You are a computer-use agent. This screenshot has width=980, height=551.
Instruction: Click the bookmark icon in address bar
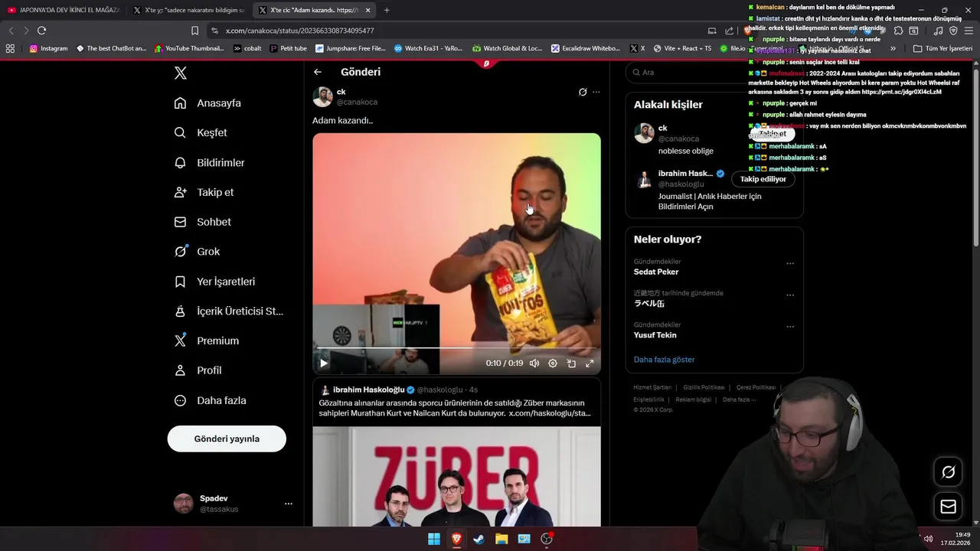194,31
